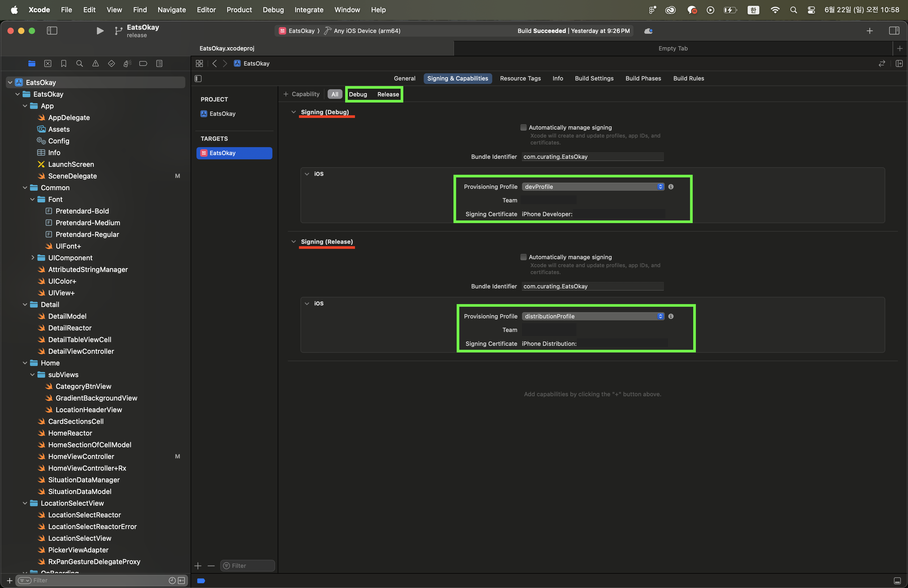Open the devProfile provisioning profile dropdown
Image resolution: width=908 pixels, height=588 pixels.
pos(593,187)
